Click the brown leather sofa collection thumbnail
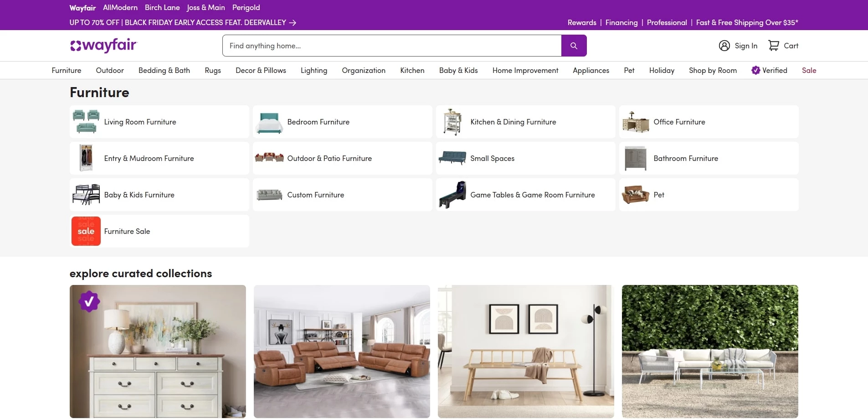 pos(342,352)
